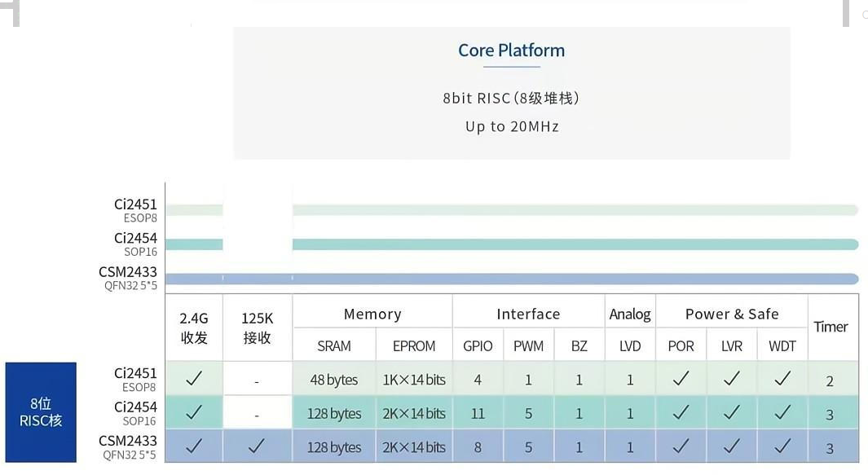Click the Ci2454 2.4G checkmark
Screen dimensions: 868x475
click(194, 413)
